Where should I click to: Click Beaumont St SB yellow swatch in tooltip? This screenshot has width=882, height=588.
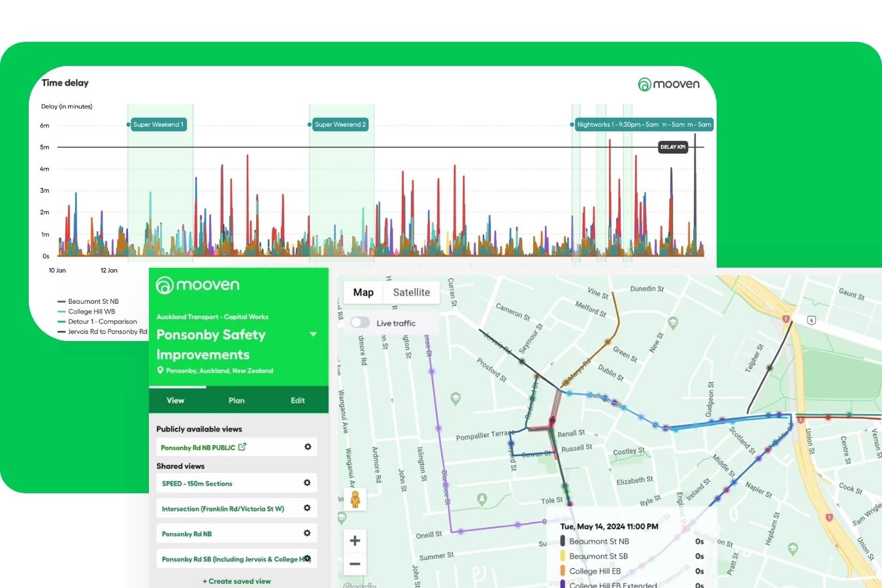pyautogui.click(x=563, y=556)
